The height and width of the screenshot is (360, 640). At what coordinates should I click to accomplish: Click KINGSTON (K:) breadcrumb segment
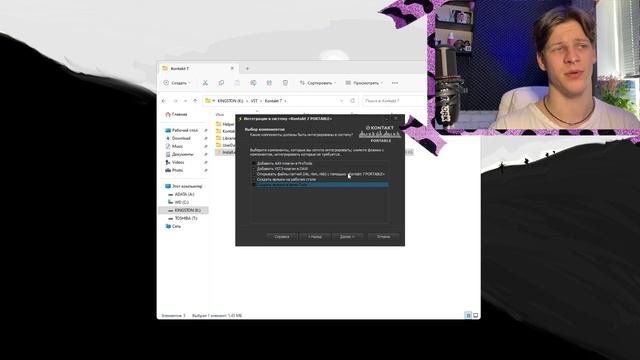[x=230, y=101]
